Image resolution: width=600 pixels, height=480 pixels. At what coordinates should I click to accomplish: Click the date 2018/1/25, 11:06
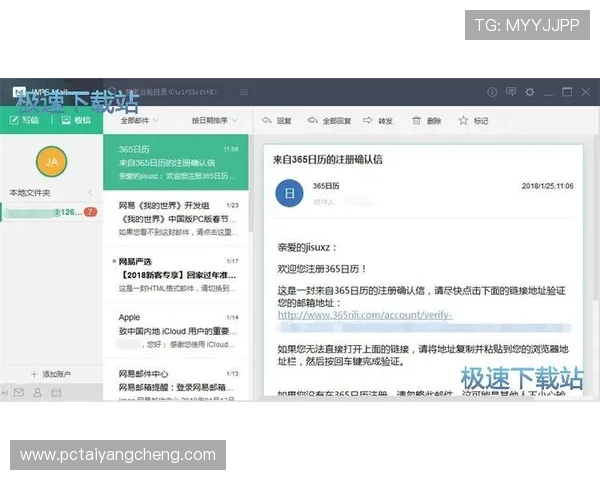click(x=548, y=186)
